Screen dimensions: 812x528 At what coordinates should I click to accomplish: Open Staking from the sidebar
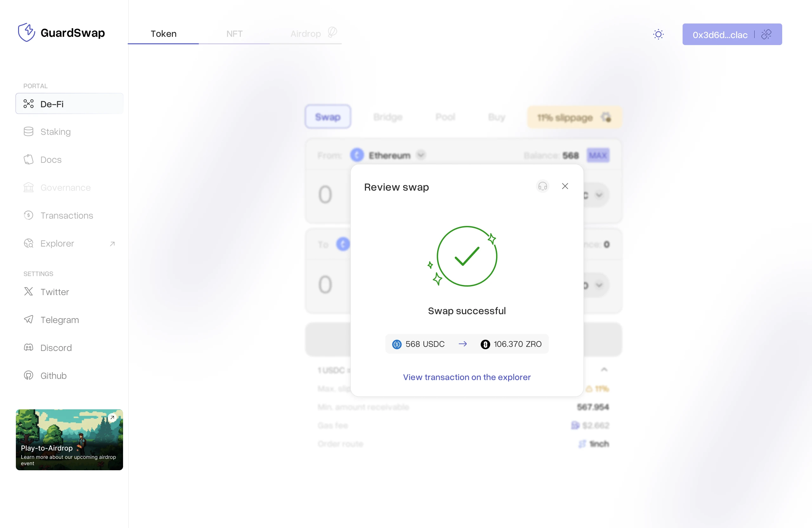coord(69,132)
